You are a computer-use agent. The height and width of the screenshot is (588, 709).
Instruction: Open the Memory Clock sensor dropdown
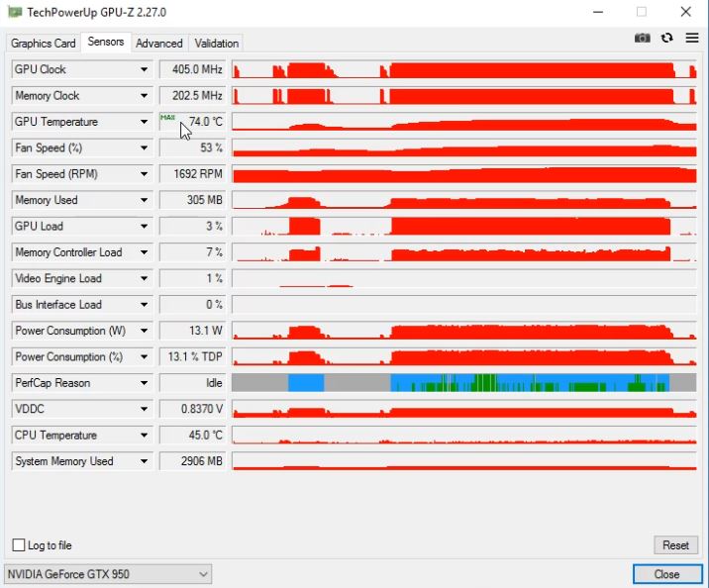click(144, 96)
